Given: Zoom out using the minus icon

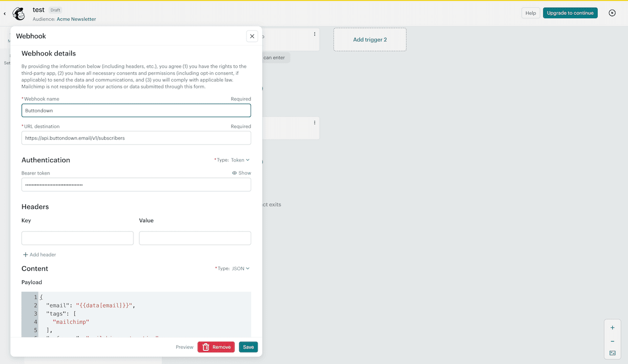Looking at the screenshot, I should (x=612, y=340).
